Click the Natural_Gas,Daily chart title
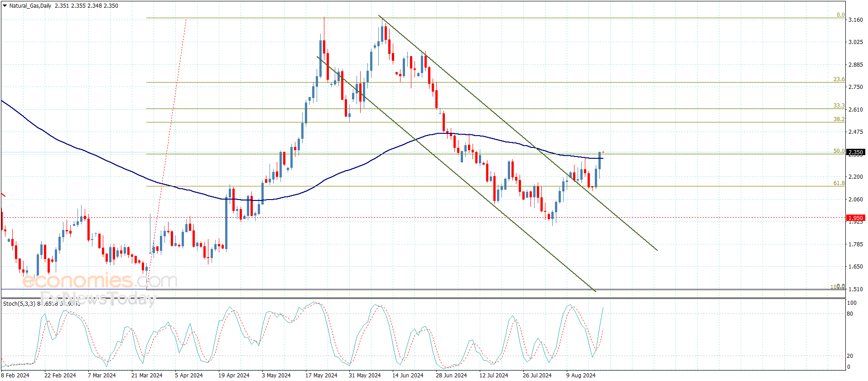 [30, 6]
